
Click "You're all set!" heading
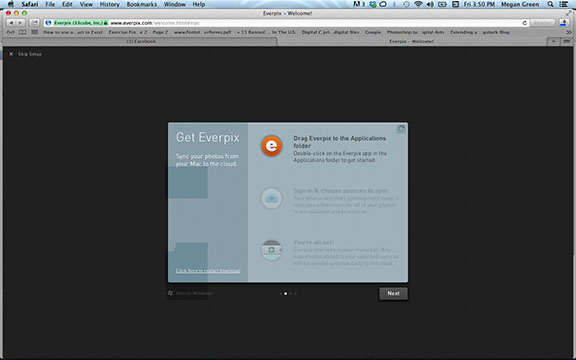(313, 242)
